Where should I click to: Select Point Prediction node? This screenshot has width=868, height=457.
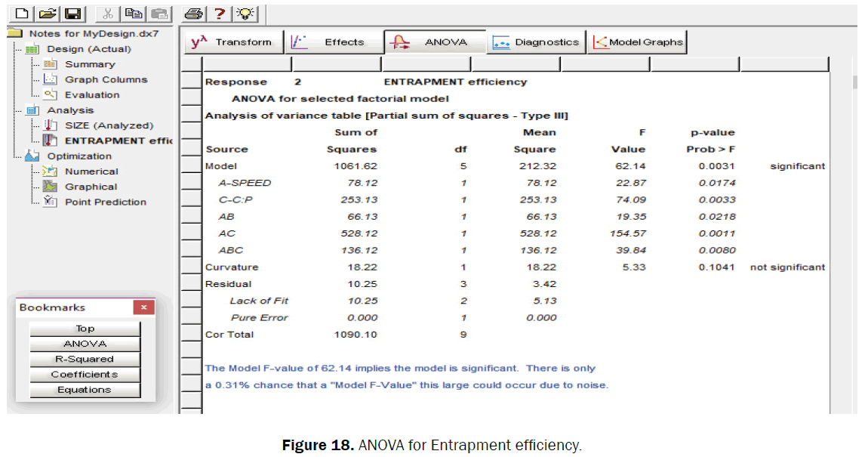[x=105, y=202]
